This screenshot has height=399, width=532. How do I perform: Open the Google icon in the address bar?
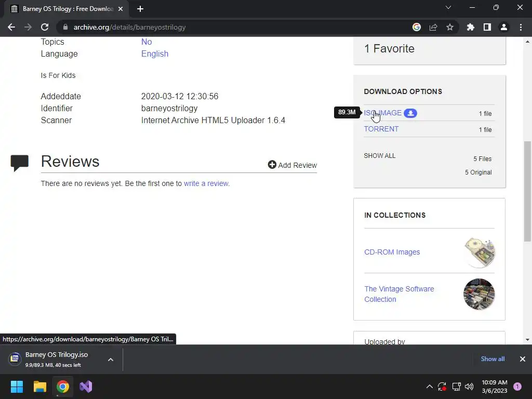(x=417, y=27)
